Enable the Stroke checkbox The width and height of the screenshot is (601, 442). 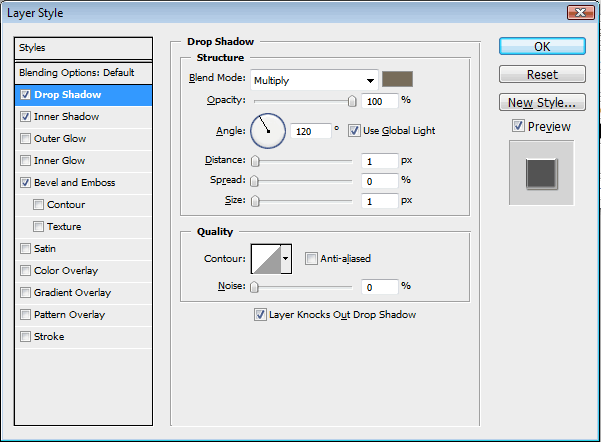[x=25, y=337]
